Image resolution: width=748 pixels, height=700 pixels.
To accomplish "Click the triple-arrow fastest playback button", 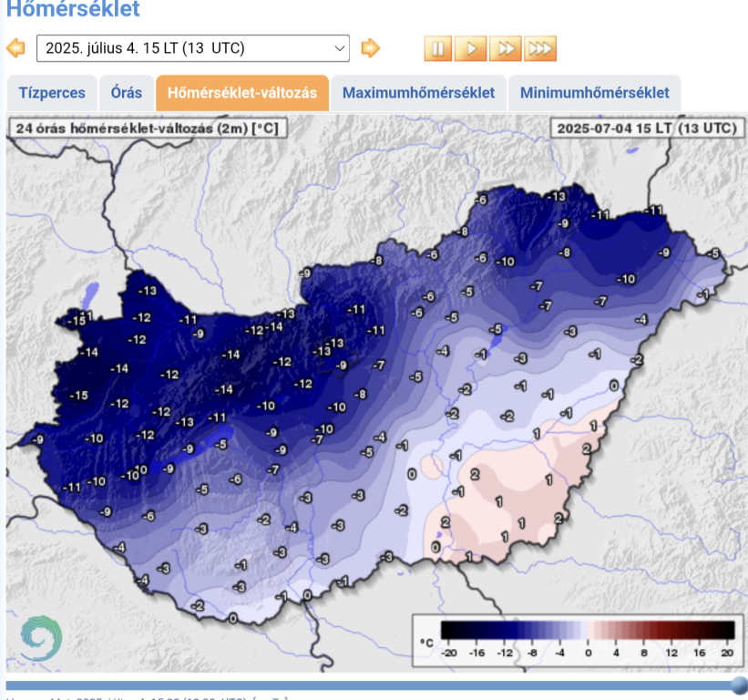I will [539, 48].
